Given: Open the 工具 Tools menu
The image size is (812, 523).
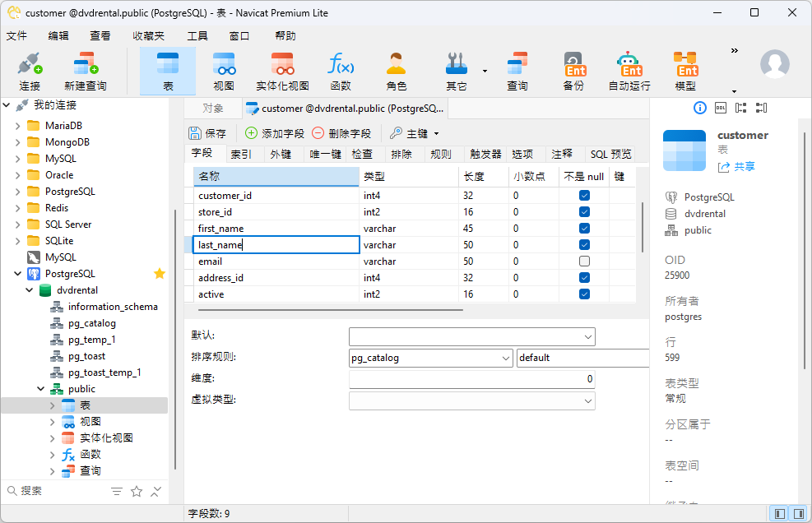Looking at the screenshot, I should 197,35.
